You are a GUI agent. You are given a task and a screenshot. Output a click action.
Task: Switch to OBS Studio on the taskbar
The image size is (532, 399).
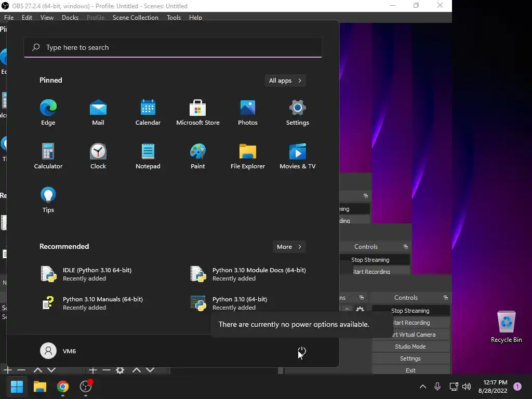point(86,386)
